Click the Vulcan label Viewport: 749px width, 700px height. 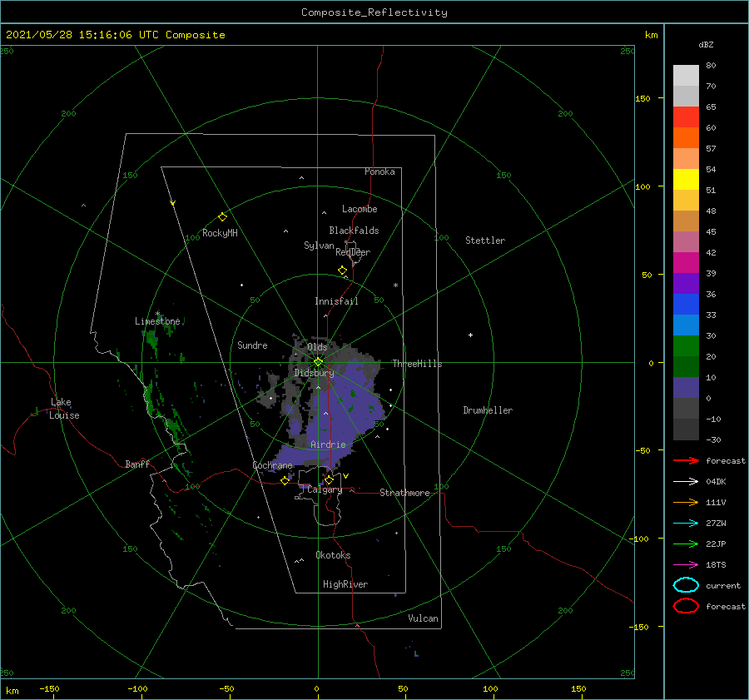click(424, 618)
